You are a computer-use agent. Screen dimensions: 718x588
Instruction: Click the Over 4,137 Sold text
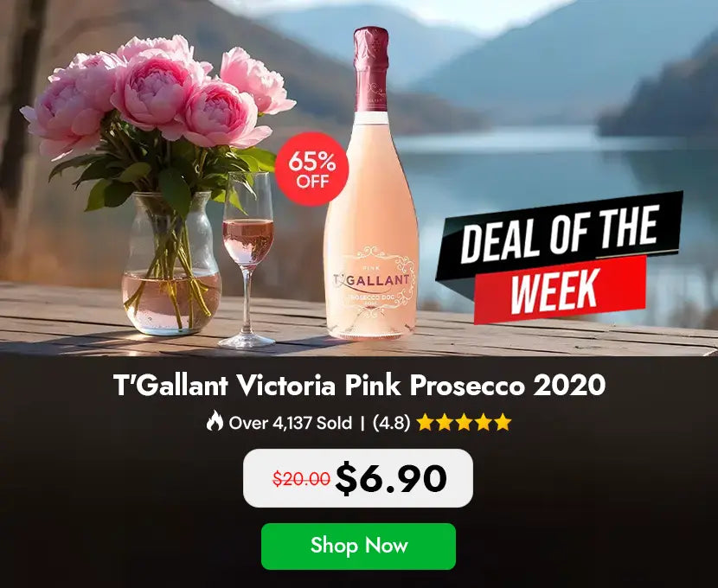point(291,423)
